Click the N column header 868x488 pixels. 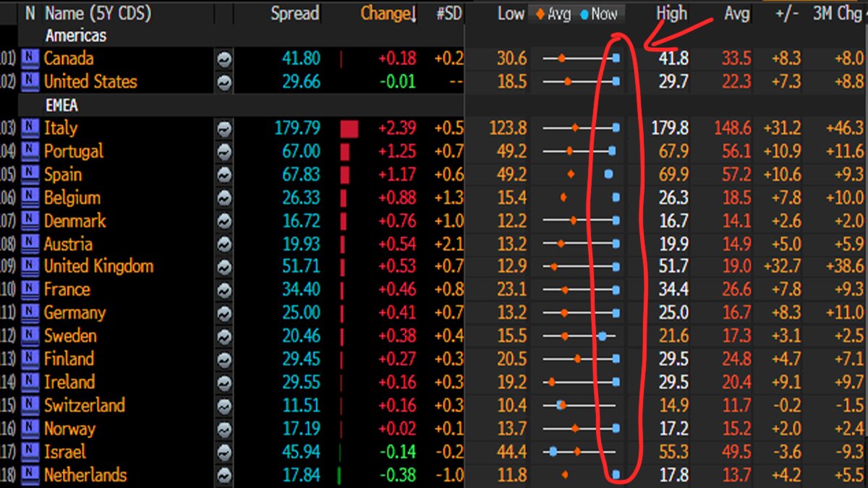(x=30, y=14)
